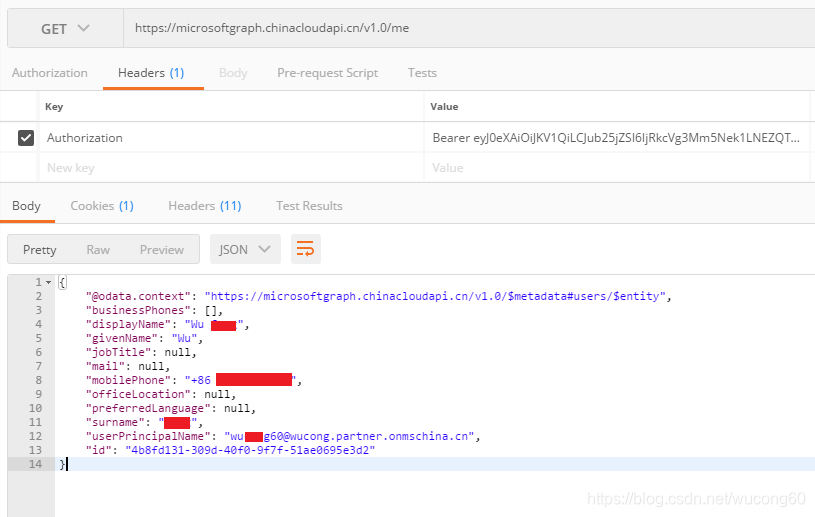Image resolution: width=815 pixels, height=517 pixels.
Task: Select the response Body tab
Action: pyautogui.click(x=27, y=206)
